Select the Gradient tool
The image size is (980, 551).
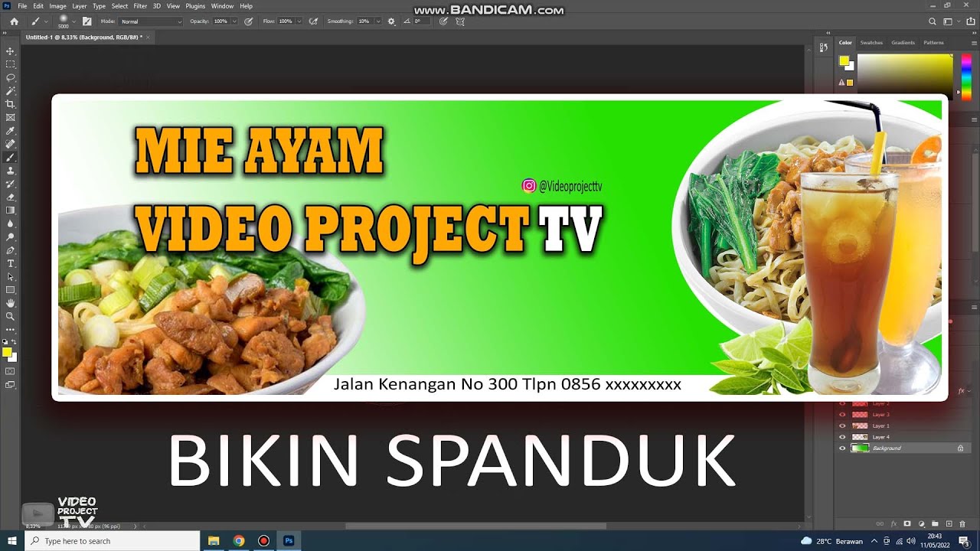10,210
